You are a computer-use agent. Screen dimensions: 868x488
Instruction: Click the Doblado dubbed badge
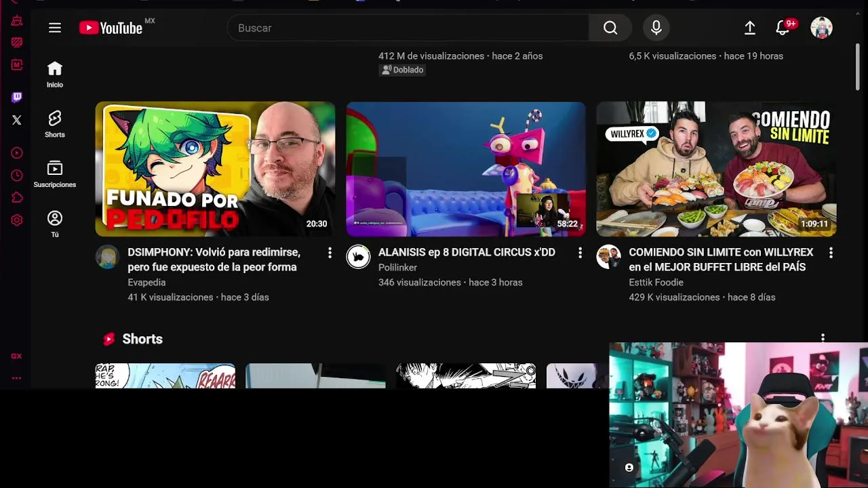tap(402, 70)
